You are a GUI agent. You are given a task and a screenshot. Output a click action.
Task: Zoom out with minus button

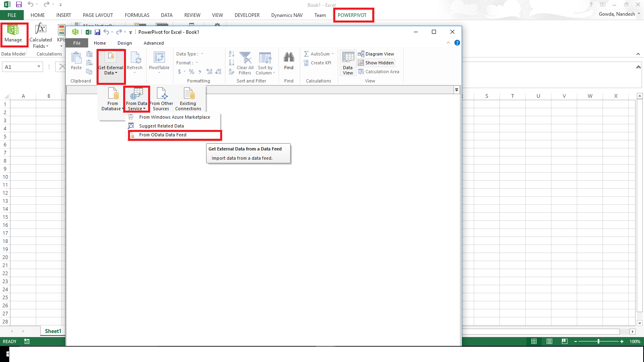pos(576,341)
